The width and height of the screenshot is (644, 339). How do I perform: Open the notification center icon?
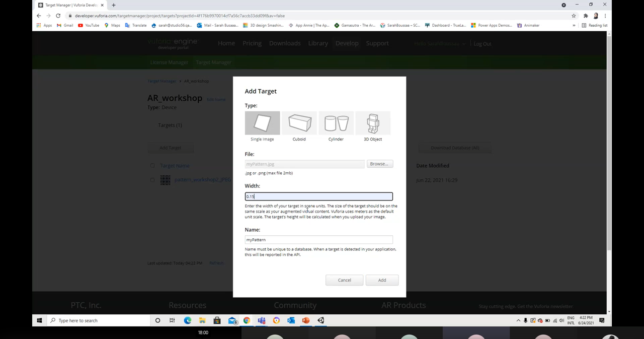tap(602, 320)
